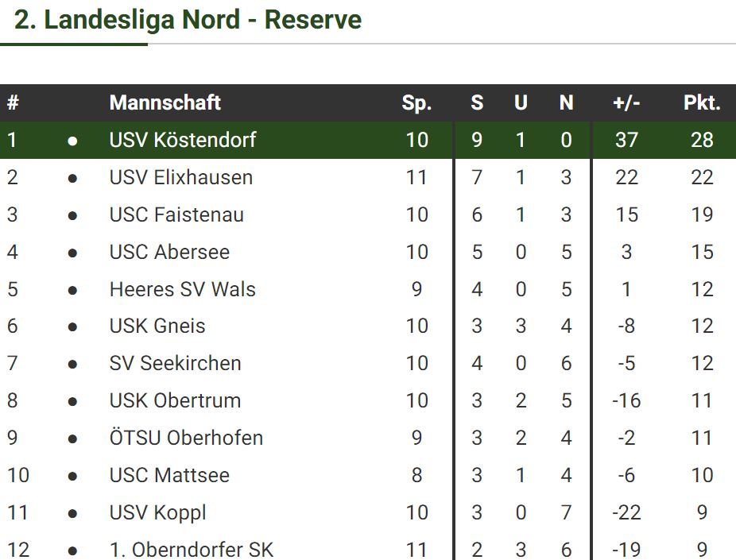This screenshot has width=736, height=560.
Task: Click the dot icon beside SV Seekirchen
Action: click(72, 364)
